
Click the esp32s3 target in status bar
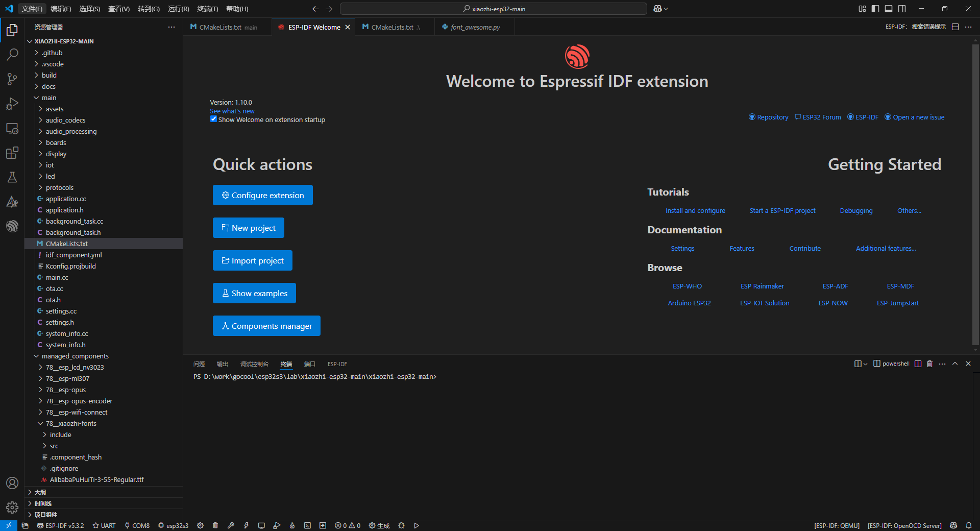[173, 525]
